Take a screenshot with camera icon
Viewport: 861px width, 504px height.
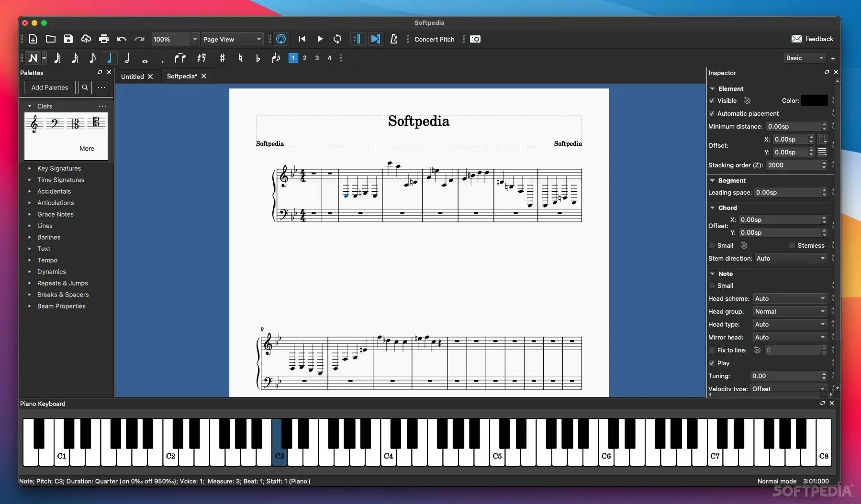tap(475, 39)
